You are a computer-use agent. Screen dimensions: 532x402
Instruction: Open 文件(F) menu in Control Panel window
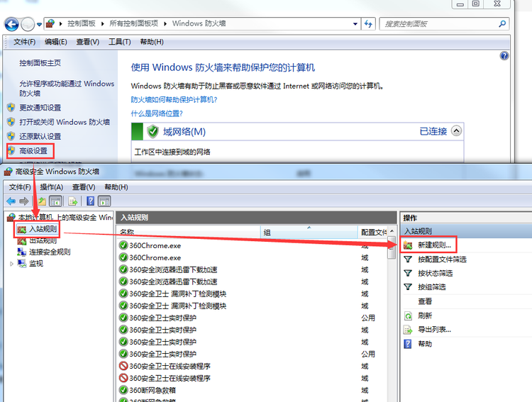(24, 42)
